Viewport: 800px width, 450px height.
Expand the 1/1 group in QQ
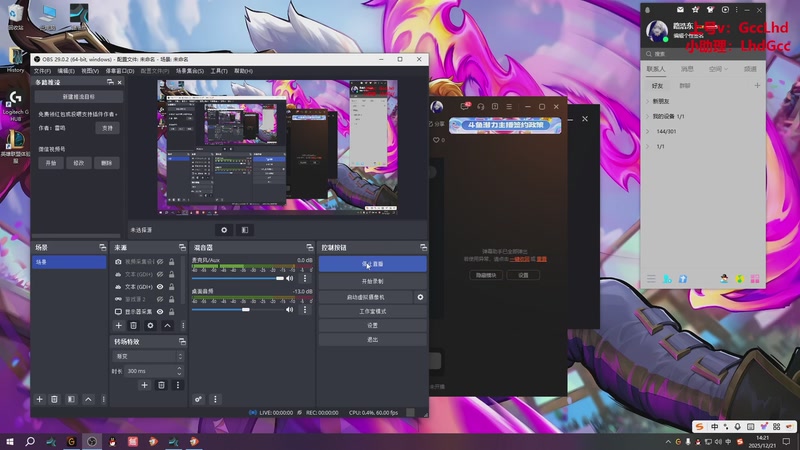648,146
